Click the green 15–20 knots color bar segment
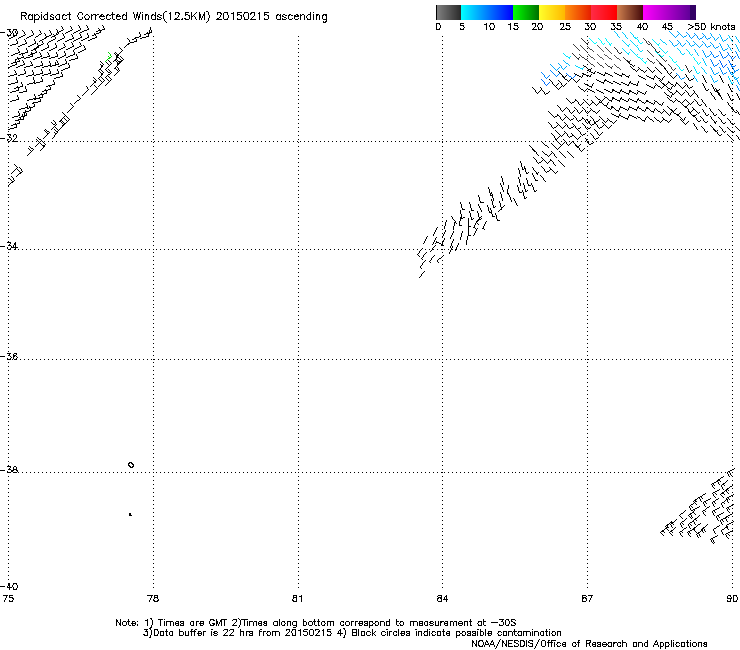Viewport: 740px width, 650px height. pyautogui.click(x=526, y=12)
